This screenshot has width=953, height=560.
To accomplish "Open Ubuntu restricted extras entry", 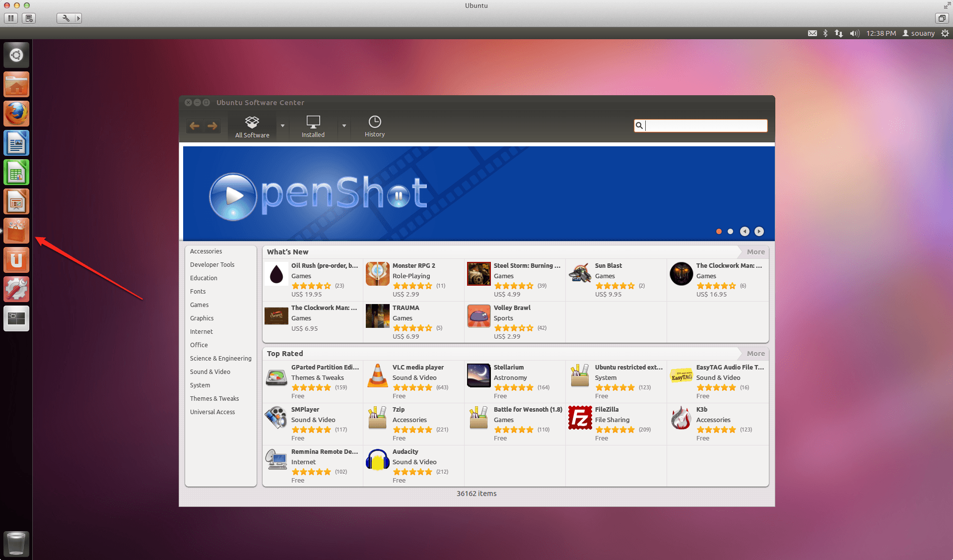I will 616,382.
